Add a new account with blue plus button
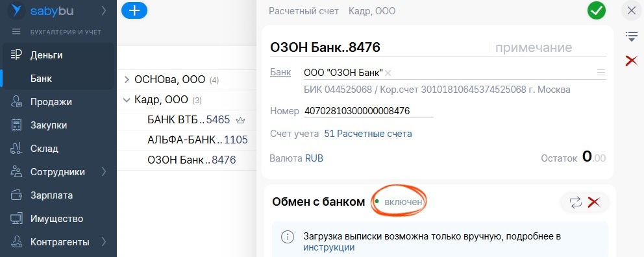 click(134, 10)
